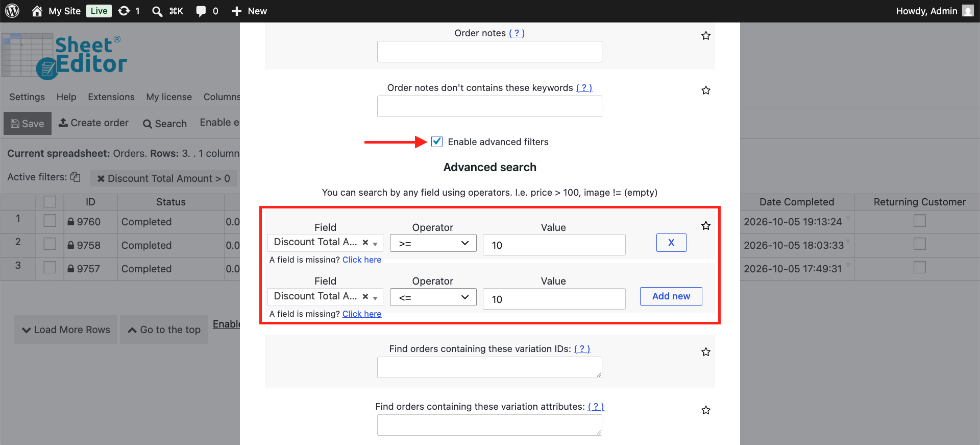Star the advanced search filter row
Viewport: 980px width, 445px height.
click(x=706, y=226)
